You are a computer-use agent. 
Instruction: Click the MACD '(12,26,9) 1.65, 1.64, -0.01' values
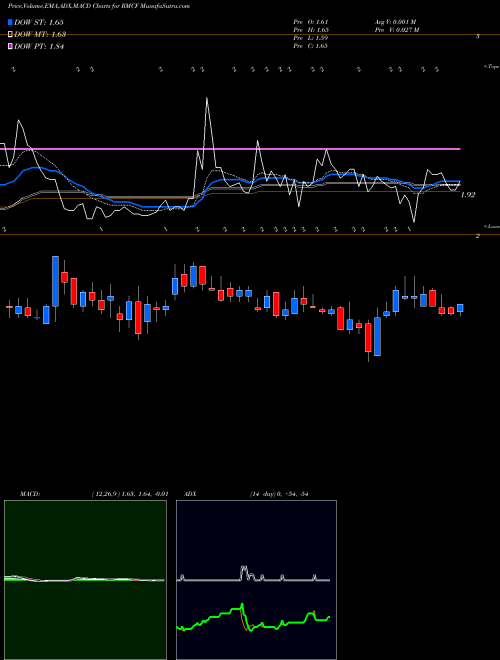pyautogui.click(x=130, y=494)
